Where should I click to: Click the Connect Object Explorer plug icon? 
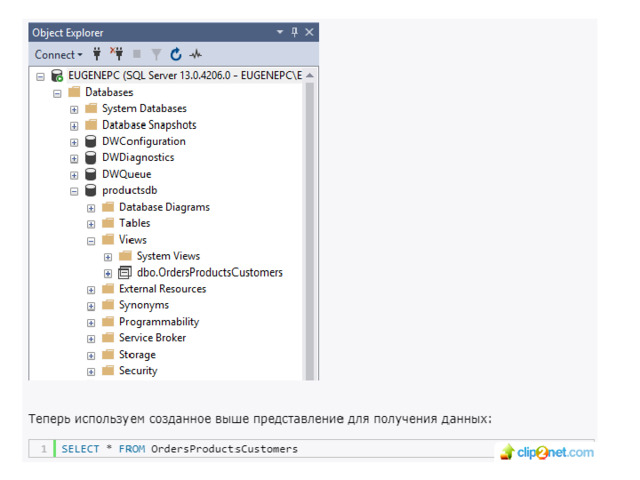point(98,54)
